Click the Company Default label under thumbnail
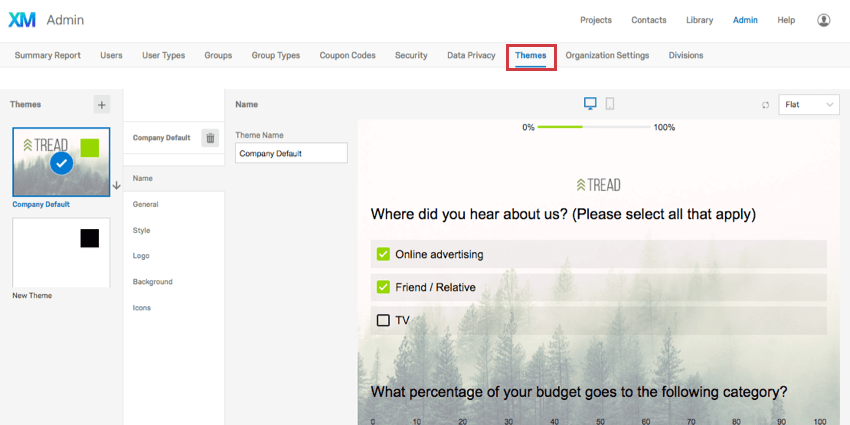850x425 pixels. [41, 205]
